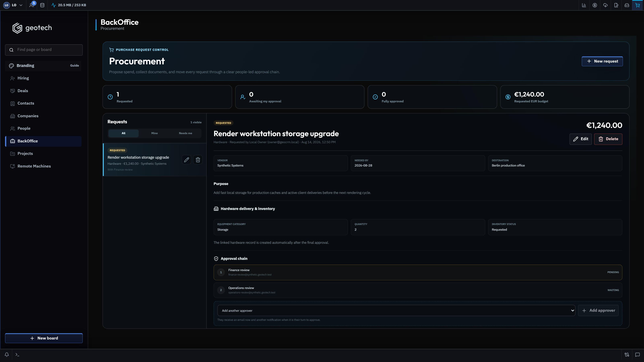Screen dimensions: 644x362
Task: Open the document edit icon in top bar
Action: pos(616,5)
